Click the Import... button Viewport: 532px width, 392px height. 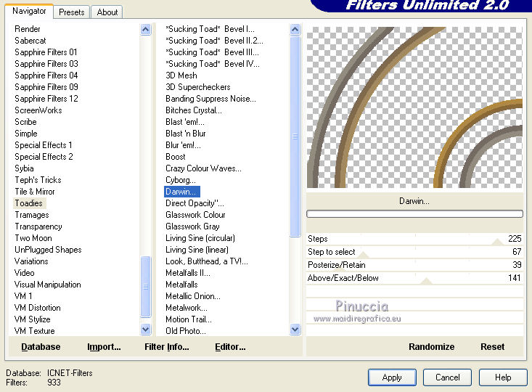[104, 347]
